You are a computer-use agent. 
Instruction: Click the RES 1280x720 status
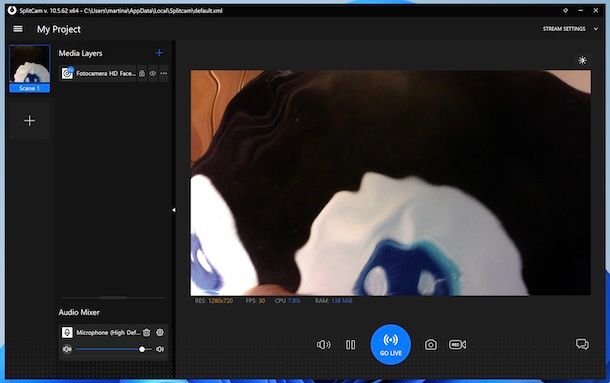tap(214, 300)
